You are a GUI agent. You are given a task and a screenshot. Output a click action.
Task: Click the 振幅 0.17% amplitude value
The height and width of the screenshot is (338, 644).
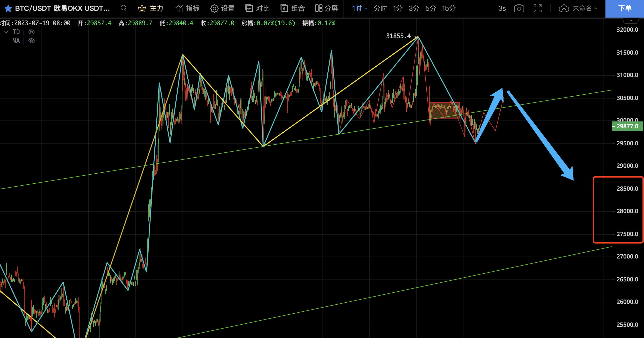[x=319, y=23]
